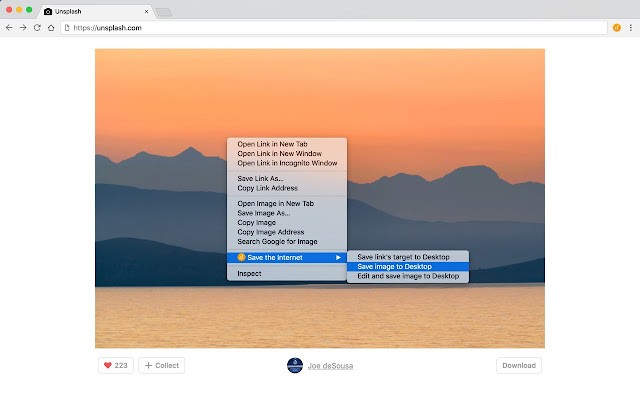Select Save image to Desktop
Screen dimensions: 640x400
point(394,266)
